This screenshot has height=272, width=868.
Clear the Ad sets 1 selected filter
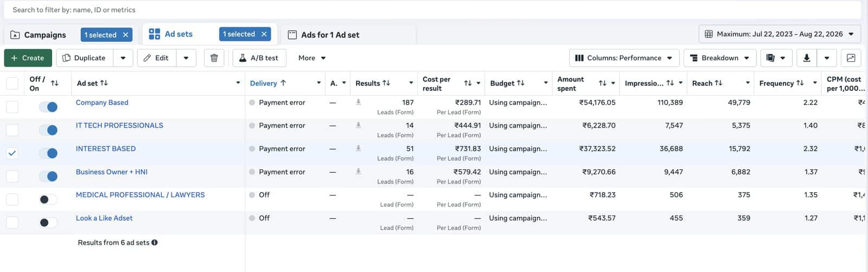pos(264,34)
